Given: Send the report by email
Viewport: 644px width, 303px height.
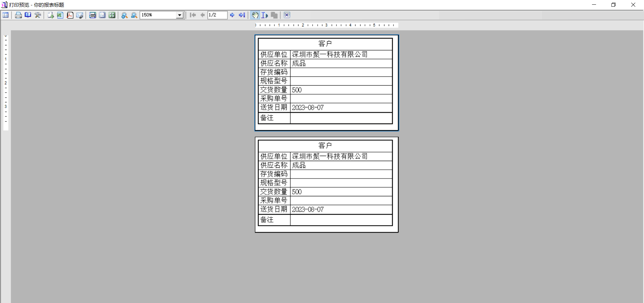Looking at the screenshot, I should pos(79,15).
